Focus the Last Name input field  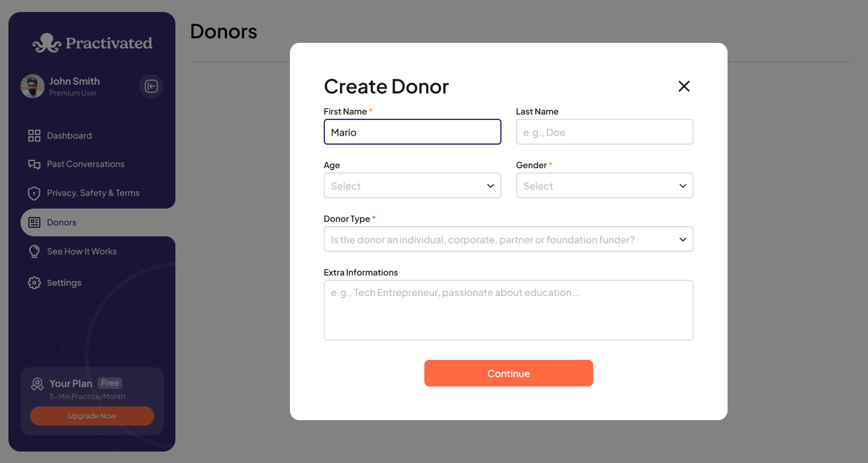pos(605,132)
